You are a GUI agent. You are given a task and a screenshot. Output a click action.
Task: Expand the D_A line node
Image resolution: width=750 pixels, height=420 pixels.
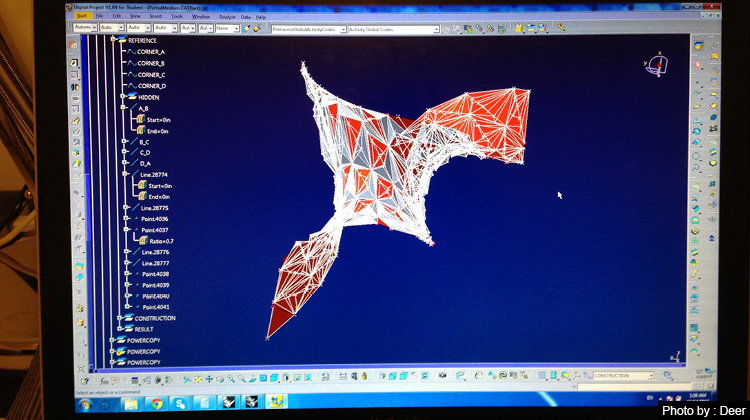click(124, 163)
